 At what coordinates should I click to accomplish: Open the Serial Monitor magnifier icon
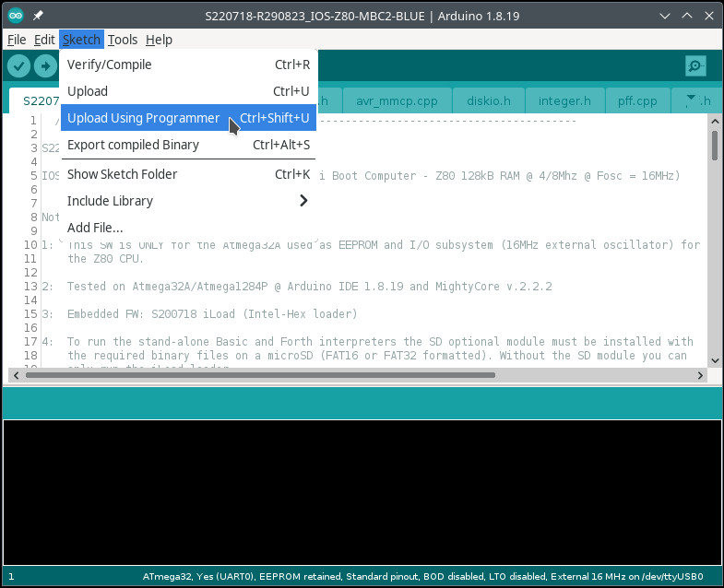tap(695, 66)
